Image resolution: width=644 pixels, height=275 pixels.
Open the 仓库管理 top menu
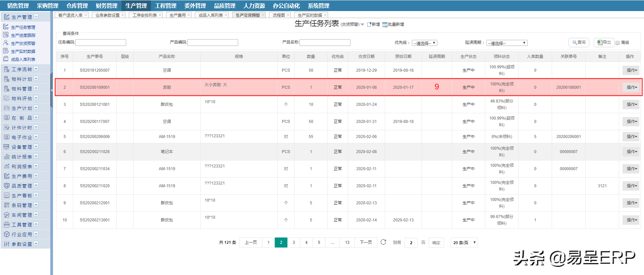click(x=77, y=6)
